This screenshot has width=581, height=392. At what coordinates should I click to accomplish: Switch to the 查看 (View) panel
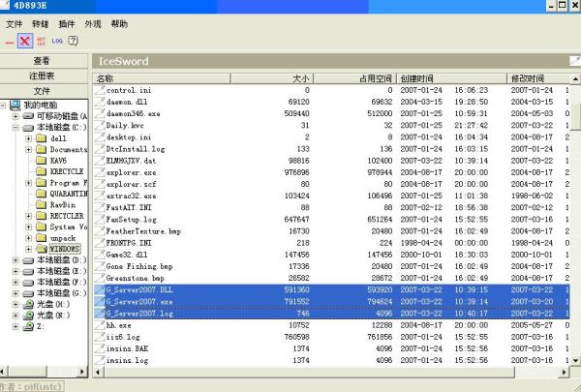[x=44, y=61]
